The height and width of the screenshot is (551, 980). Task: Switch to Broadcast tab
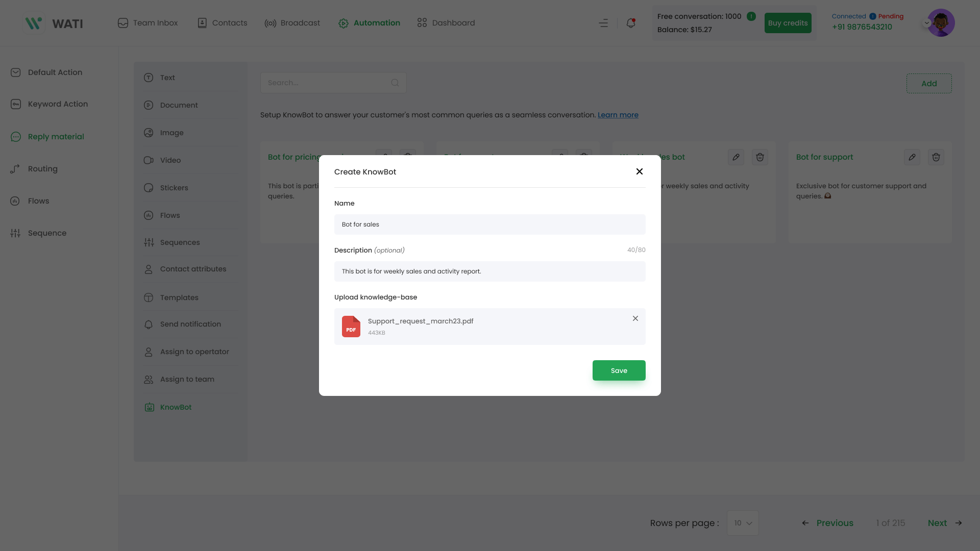tap(292, 23)
